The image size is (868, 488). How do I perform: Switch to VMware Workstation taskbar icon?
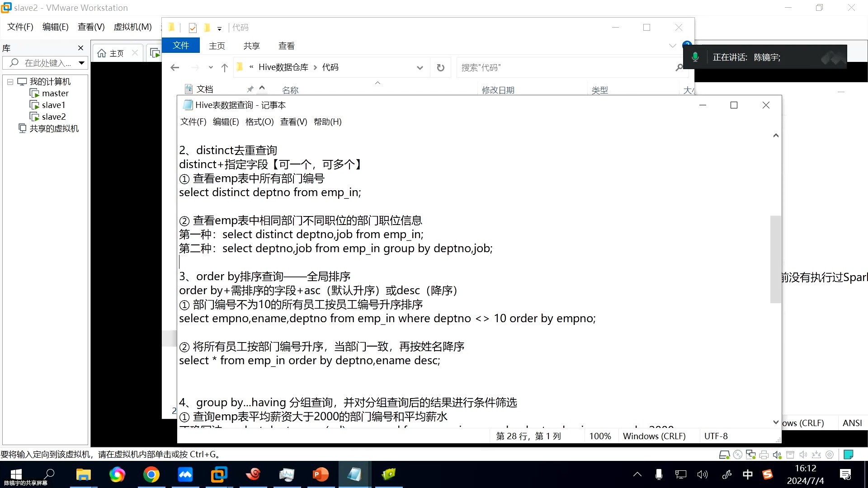[x=219, y=474]
